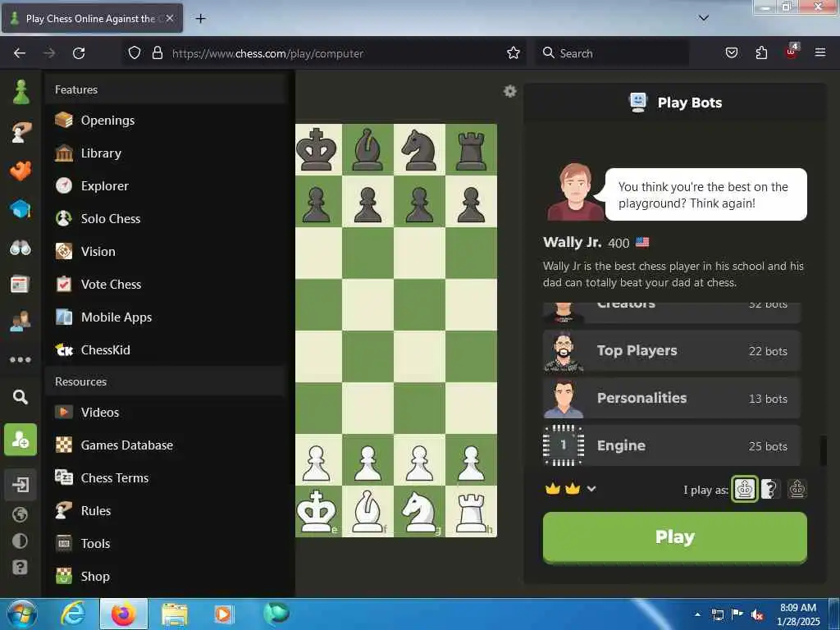
Task: Go back with Firefox back arrow
Action: [20, 53]
